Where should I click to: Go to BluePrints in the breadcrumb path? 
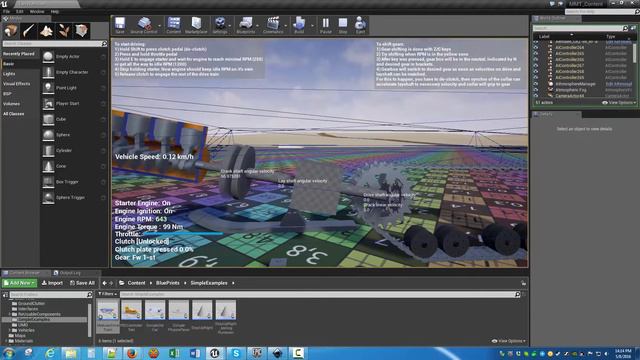click(x=167, y=283)
